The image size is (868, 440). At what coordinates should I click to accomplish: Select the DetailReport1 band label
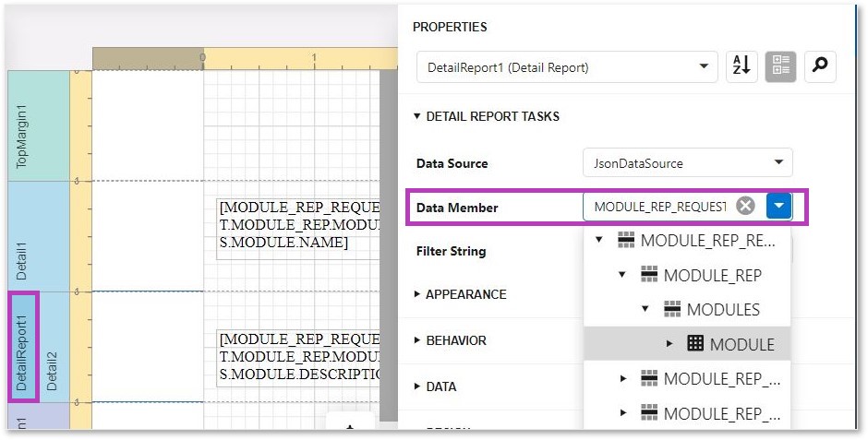tap(22, 347)
